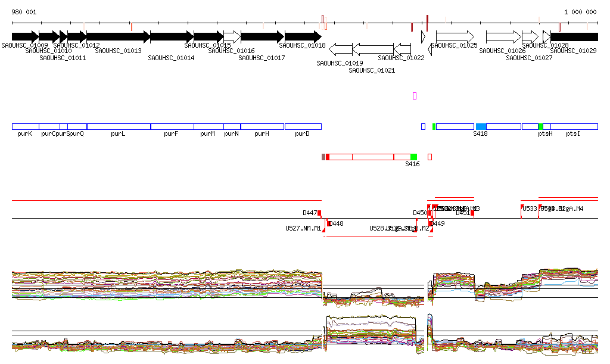
Task: Click the blue-filled S418 segment
Action: tap(481, 127)
